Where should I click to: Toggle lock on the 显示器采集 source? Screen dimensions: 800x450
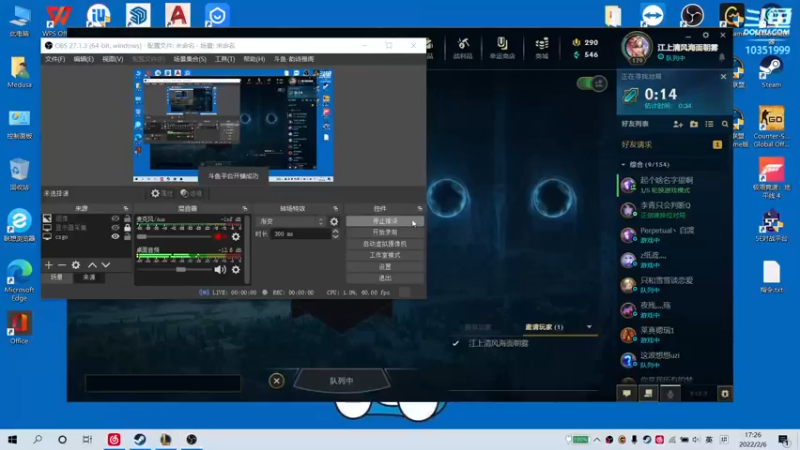point(127,228)
